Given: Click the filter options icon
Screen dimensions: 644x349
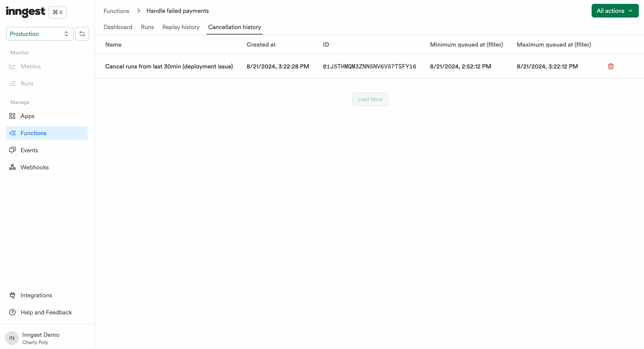Looking at the screenshot, I should click(x=82, y=34).
